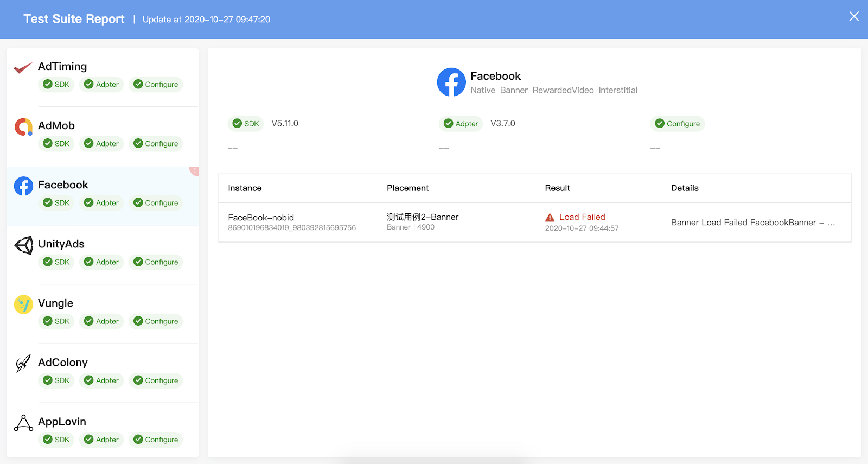Image resolution: width=868 pixels, height=464 pixels.
Task: Click the Instance column header
Action: click(245, 188)
